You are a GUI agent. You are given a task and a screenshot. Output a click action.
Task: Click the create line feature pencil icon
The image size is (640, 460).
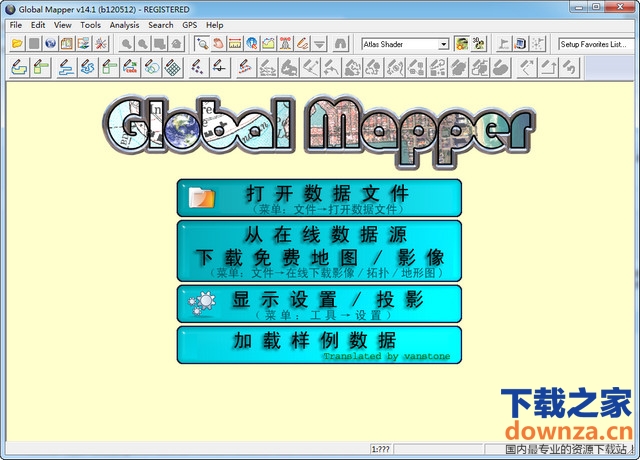pos(66,67)
